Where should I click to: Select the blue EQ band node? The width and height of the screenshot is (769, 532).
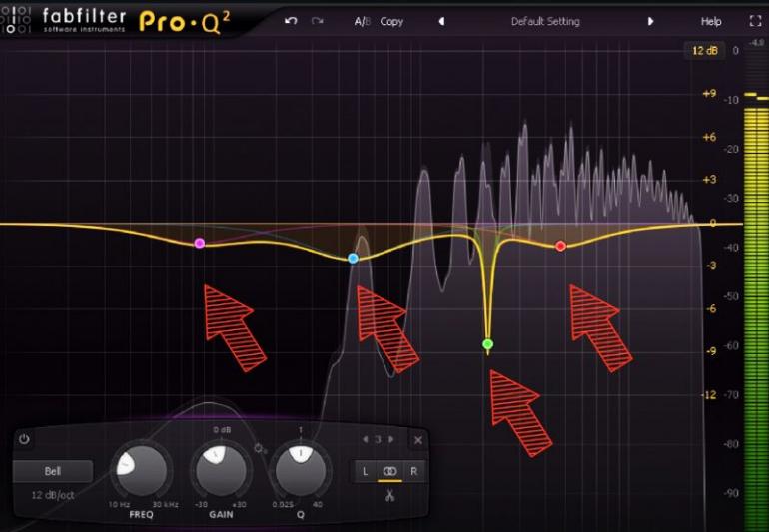pyautogui.click(x=353, y=258)
